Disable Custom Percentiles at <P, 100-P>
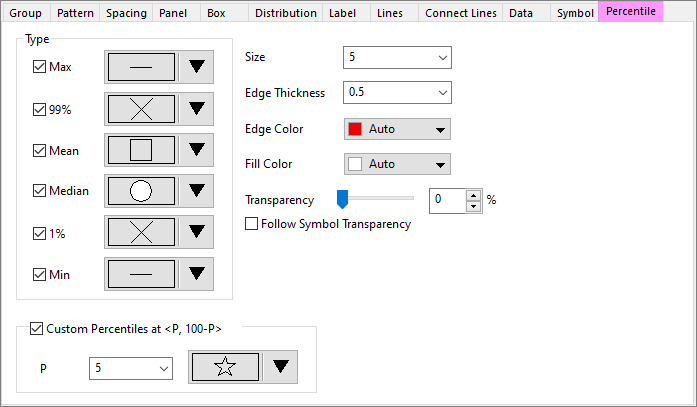The width and height of the screenshot is (697, 407). (38, 328)
